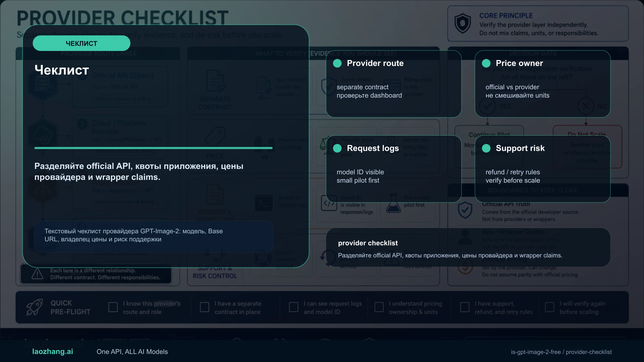Click the 'is-gpt-image-2-free / provider-checklist' path

(561, 352)
